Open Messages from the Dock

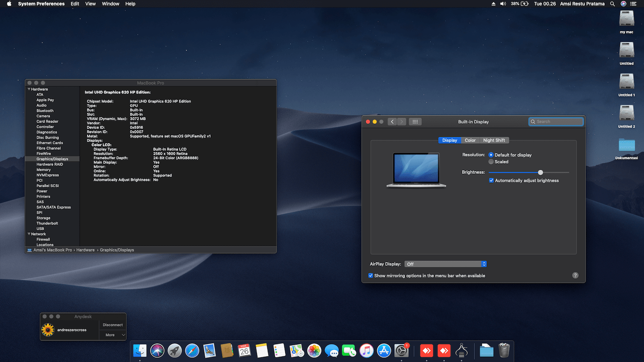point(331,351)
